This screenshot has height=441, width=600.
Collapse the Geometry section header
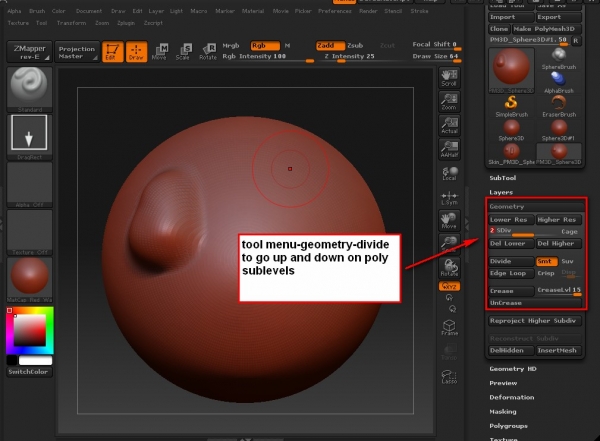[x=536, y=207]
